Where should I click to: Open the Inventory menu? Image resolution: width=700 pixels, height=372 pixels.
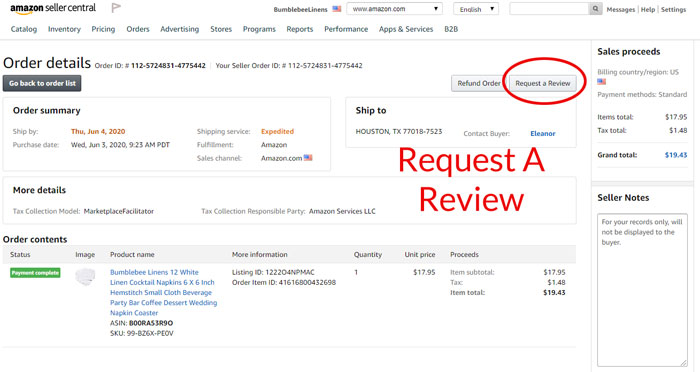click(x=64, y=29)
